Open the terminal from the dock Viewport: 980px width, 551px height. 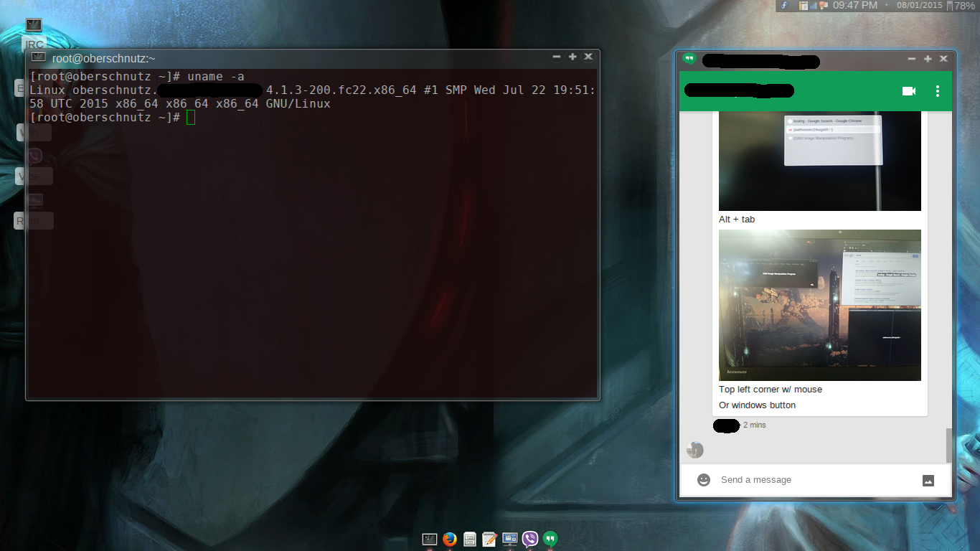click(x=430, y=539)
